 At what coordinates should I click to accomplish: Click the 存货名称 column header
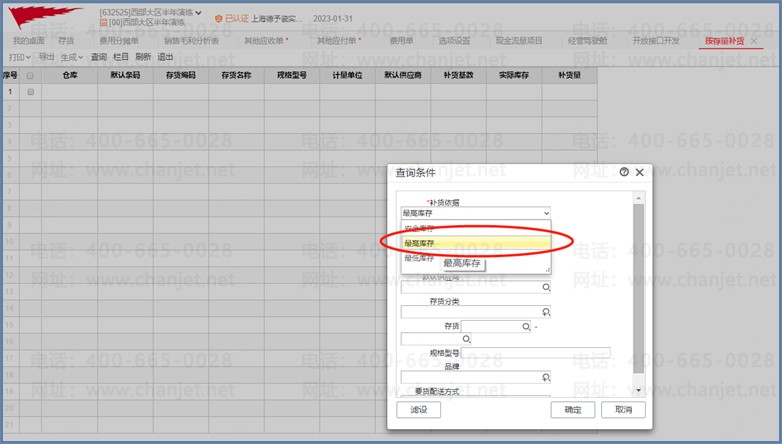click(236, 75)
